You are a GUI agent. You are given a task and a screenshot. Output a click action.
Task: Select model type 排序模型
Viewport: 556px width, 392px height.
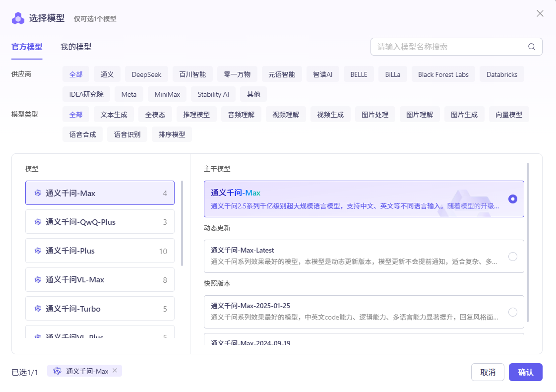click(172, 134)
